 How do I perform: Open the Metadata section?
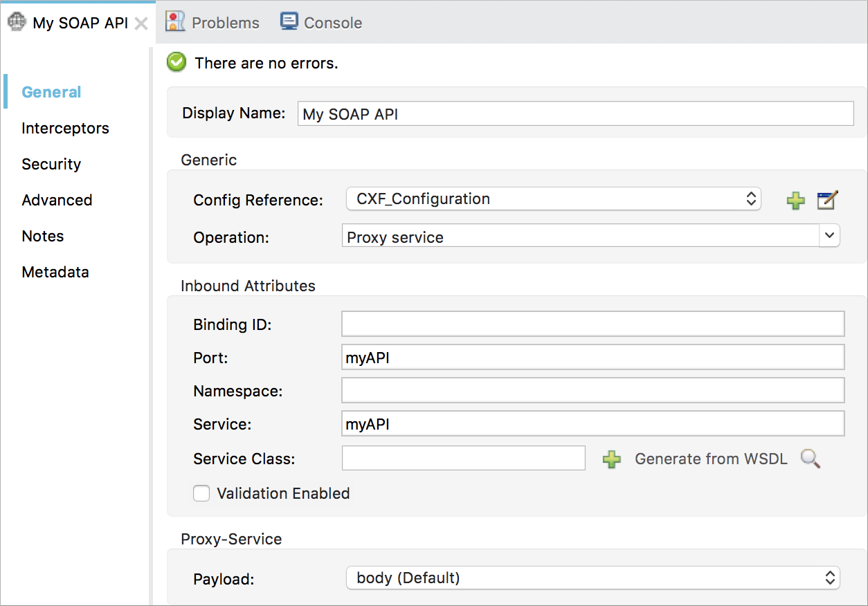tap(55, 272)
